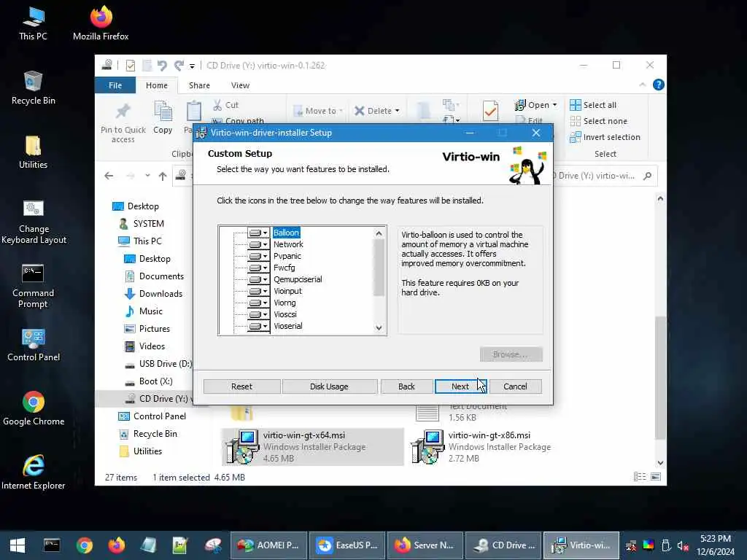Image resolution: width=747 pixels, height=560 pixels.
Task: Switch Explorer to large icons view
Action: pyautogui.click(x=656, y=477)
